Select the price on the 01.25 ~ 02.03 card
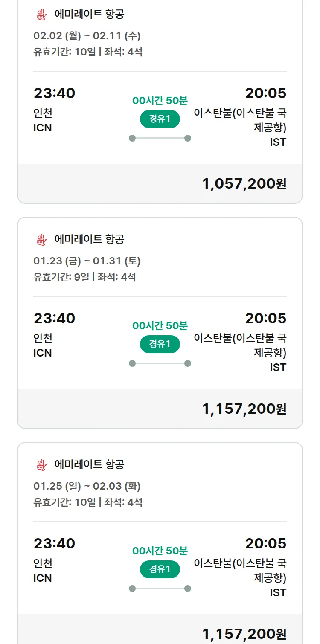The height and width of the screenshot is (644, 320). [x=244, y=634]
